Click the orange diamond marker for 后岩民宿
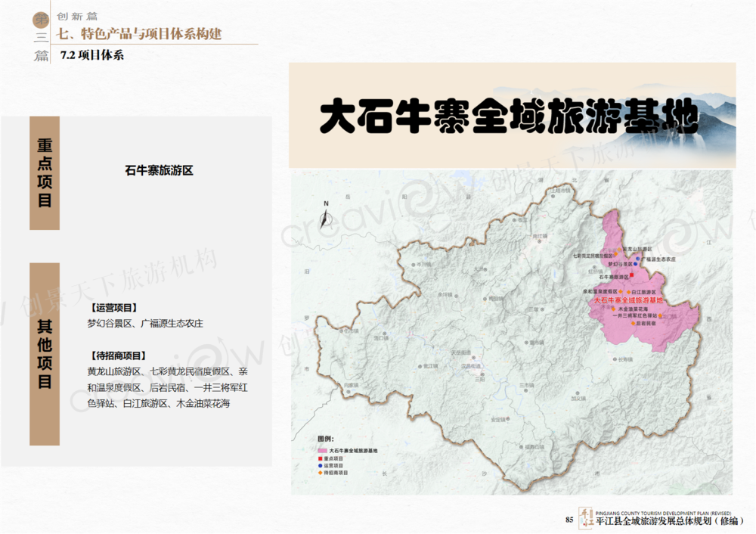This screenshot has height=534, width=756. tap(634, 323)
